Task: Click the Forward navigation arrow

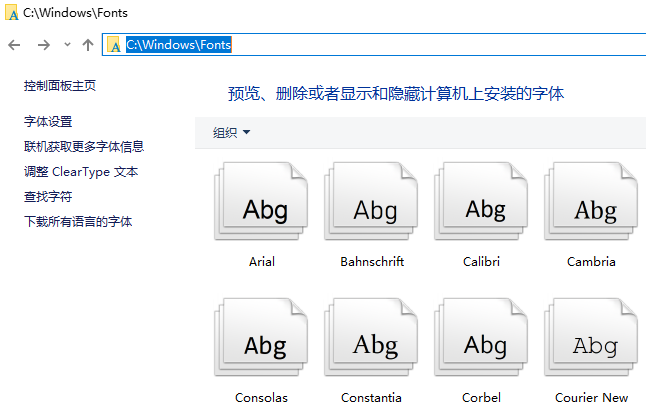Action: 43,45
